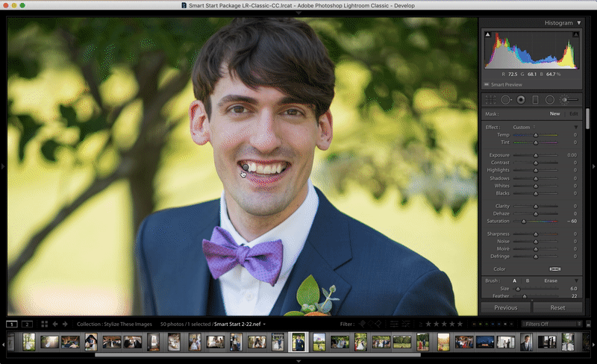Screen dimensions: 597x364
Task: Select the Adjustment Brush tool
Action: point(569,100)
